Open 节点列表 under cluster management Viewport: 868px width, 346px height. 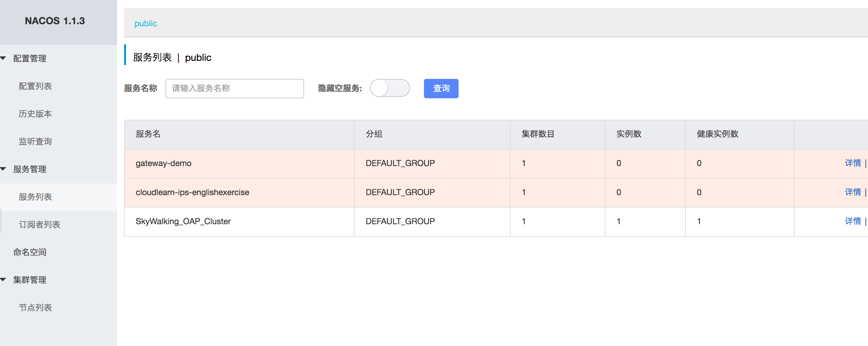(35, 308)
